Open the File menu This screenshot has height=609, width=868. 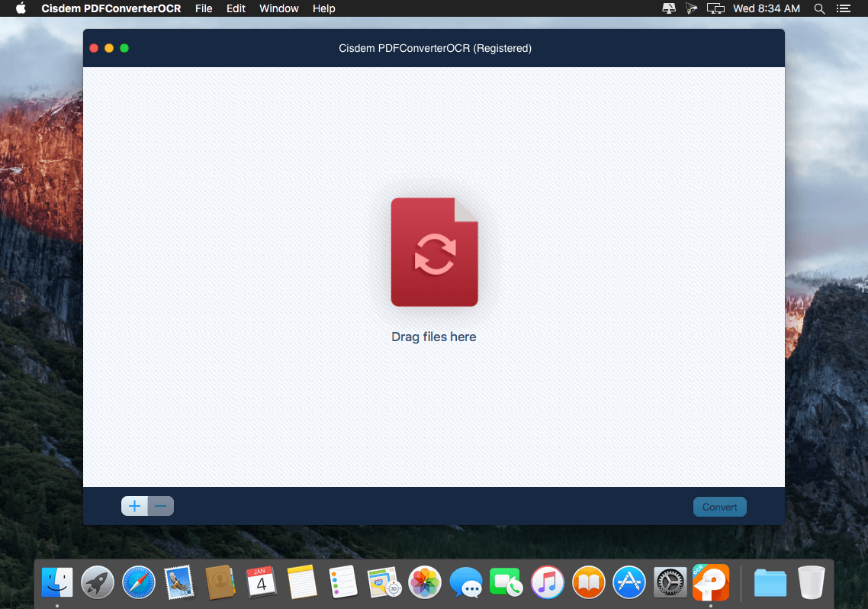(x=204, y=8)
